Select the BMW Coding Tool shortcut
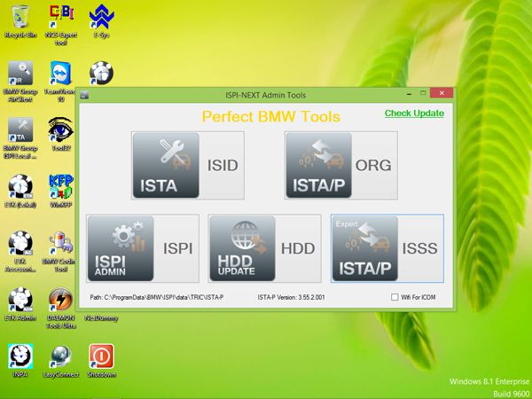The image size is (532, 399). pos(59,252)
